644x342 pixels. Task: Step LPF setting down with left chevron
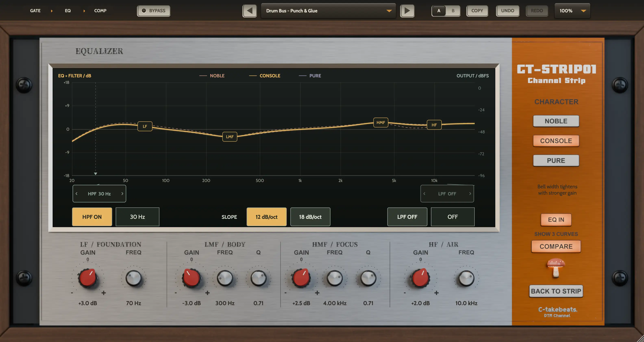pos(424,194)
